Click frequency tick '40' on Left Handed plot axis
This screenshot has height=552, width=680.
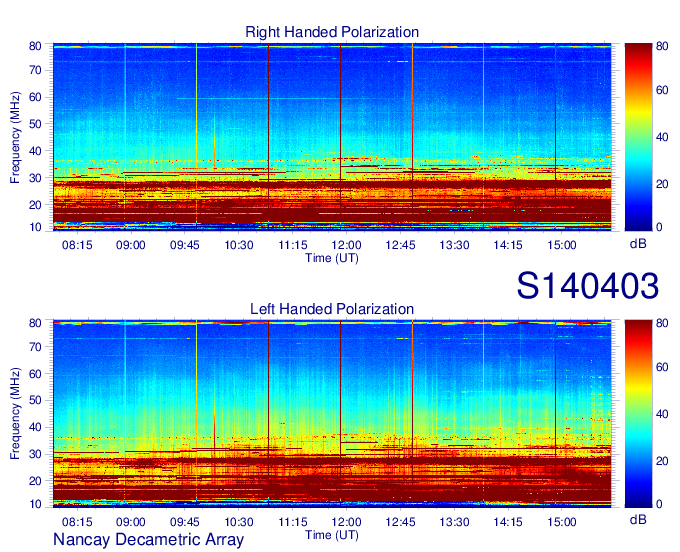tap(35, 428)
